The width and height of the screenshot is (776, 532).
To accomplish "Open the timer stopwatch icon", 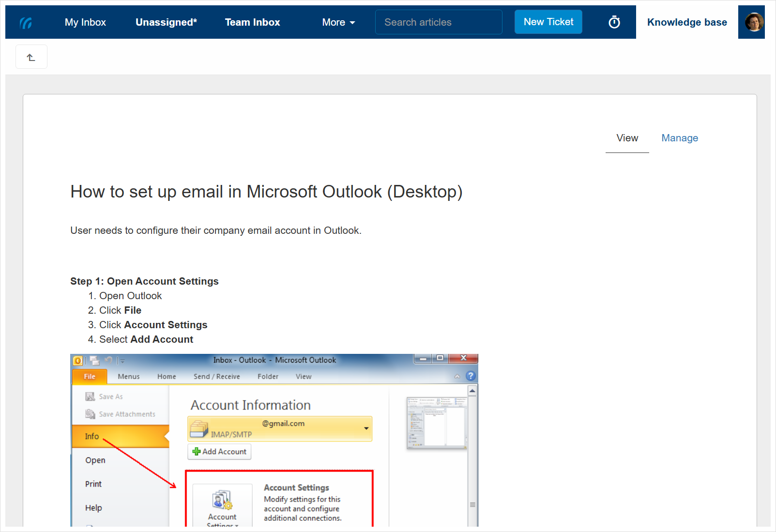I will [x=614, y=22].
